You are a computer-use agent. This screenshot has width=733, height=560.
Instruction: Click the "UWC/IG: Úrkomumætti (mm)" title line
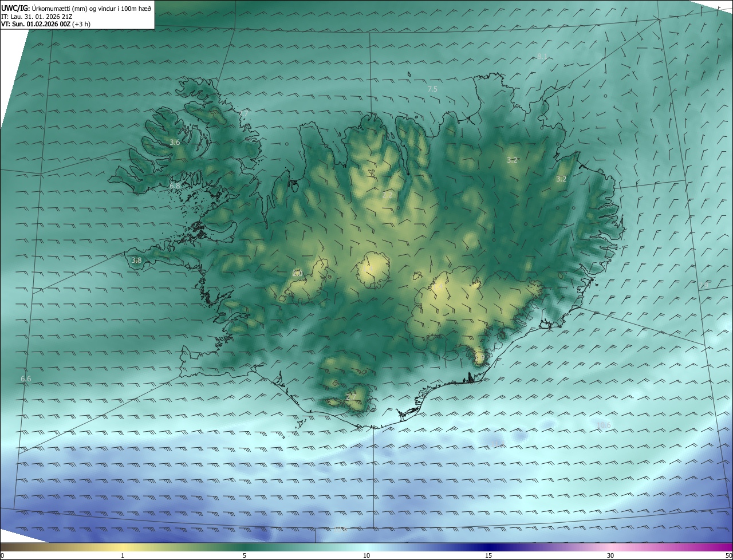point(76,8)
